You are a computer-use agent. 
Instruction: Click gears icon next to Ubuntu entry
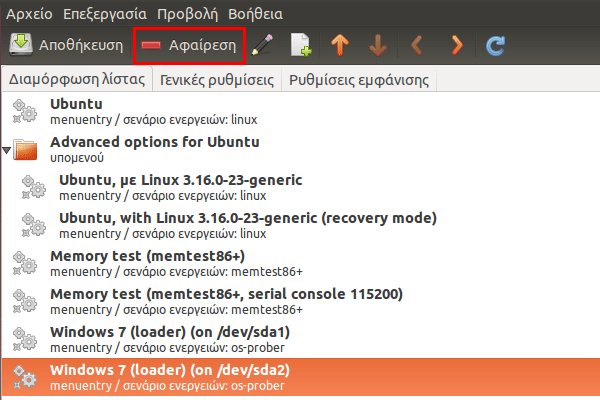pyautogui.click(x=25, y=111)
